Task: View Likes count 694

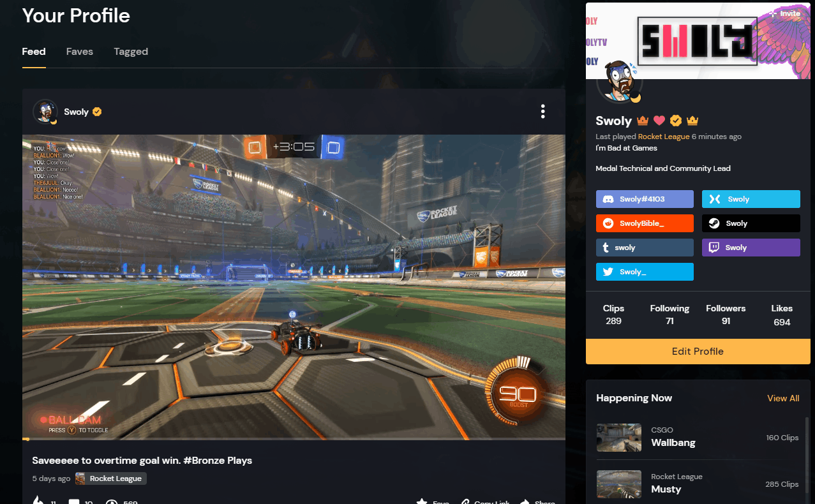Action: 782,316
